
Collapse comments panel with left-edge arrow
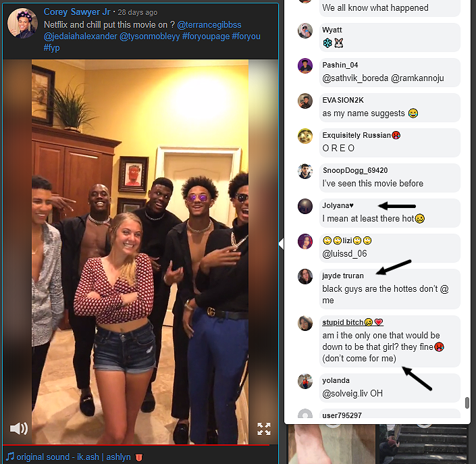click(281, 244)
